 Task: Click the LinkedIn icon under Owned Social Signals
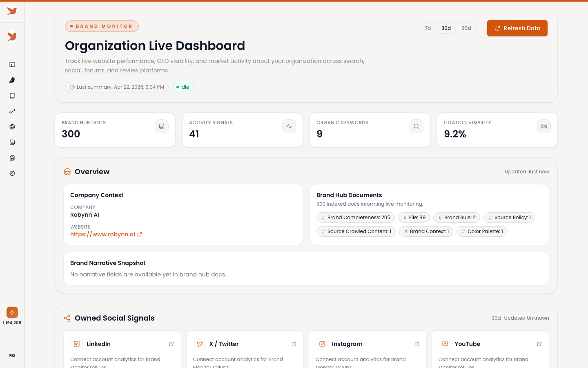[77, 344]
